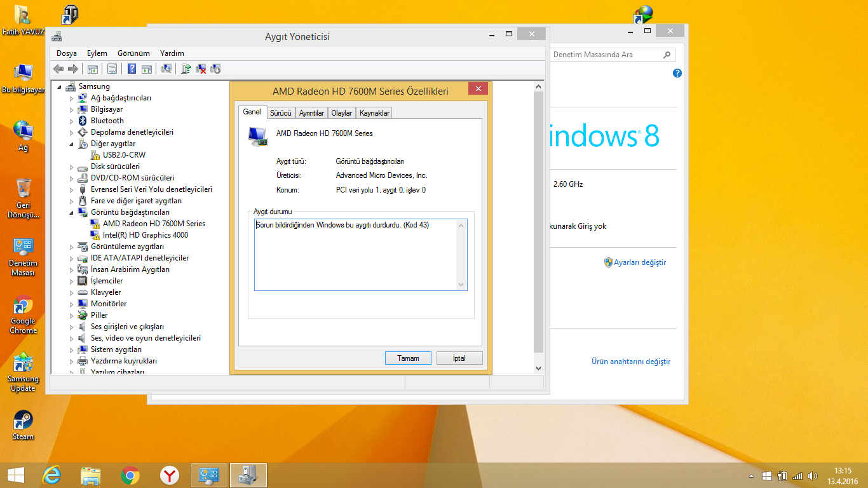The width and height of the screenshot is (868, 488).
Task: Open the Görünüm menu
Action: coord(133,53)
